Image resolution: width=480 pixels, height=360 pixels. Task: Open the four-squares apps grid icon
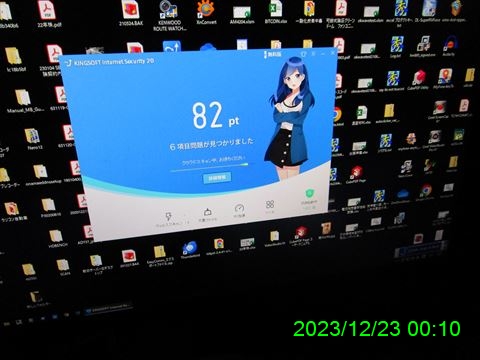click(x=270, y=204)
